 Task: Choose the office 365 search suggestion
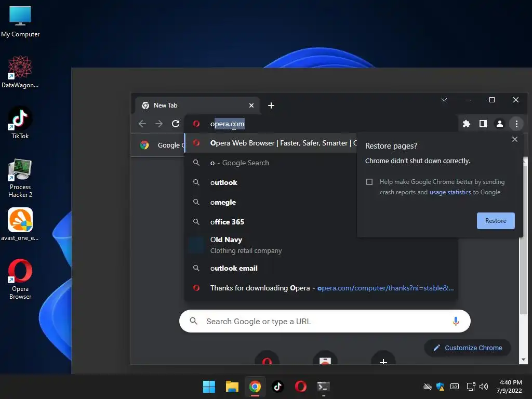pos(270,222)
